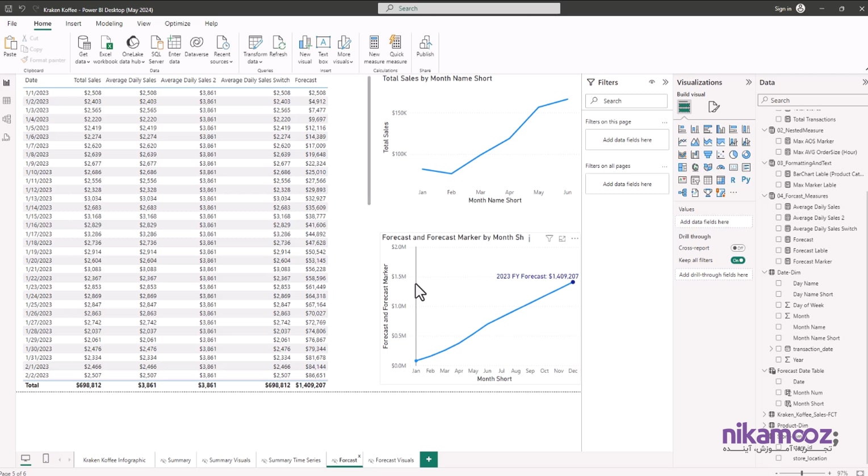Toggle Cross-report drill through switch
The width and height of the screenshot is (868, 476).
(737, 248)
